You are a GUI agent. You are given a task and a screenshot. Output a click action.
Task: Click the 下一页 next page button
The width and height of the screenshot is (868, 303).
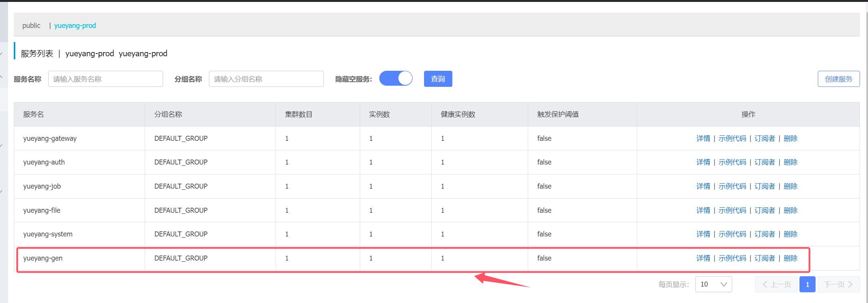click(x=839, y=284)
